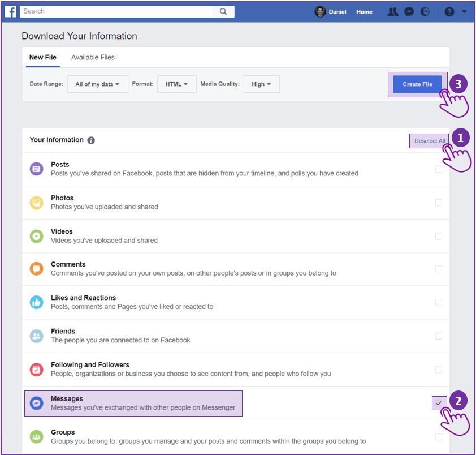The width and height of the screenshot is (476, 455).
Task: Click the info icon beside Your Information
Action: [x=92, y=140]
